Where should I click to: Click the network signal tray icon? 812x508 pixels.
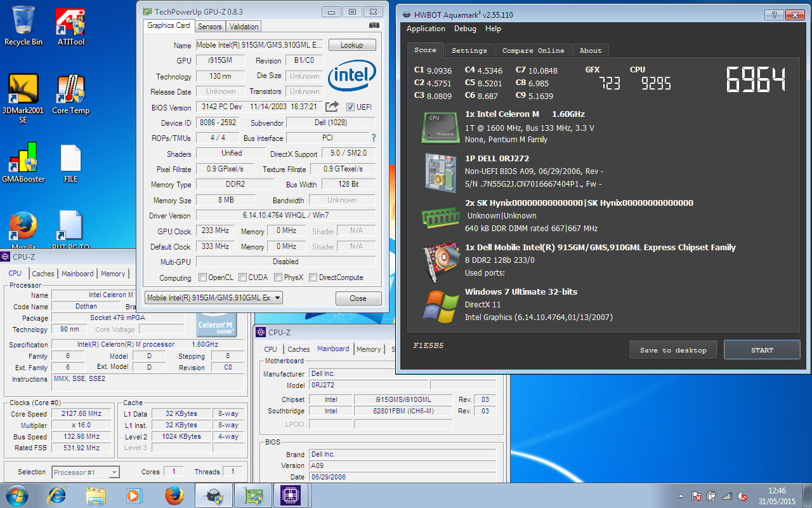point(727,496)
